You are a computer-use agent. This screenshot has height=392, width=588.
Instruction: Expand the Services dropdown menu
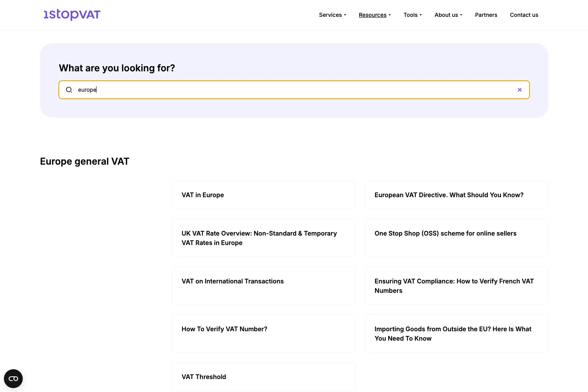tap(332, 15)
